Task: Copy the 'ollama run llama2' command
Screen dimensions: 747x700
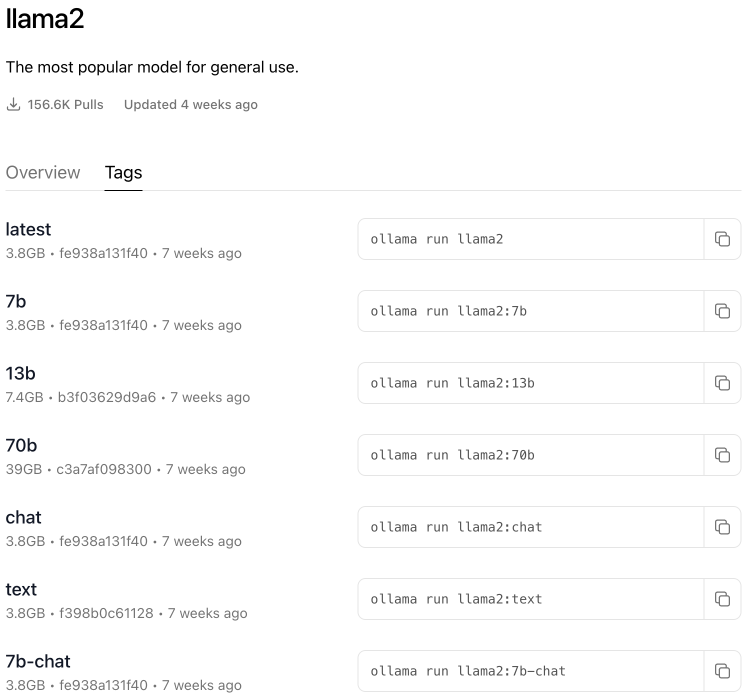Action: point(722,239)
